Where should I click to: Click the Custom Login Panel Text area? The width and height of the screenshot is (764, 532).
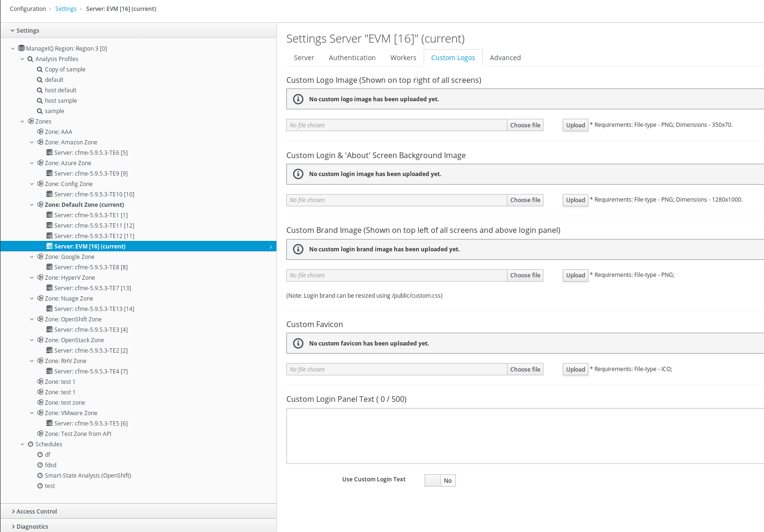point(525,436)
